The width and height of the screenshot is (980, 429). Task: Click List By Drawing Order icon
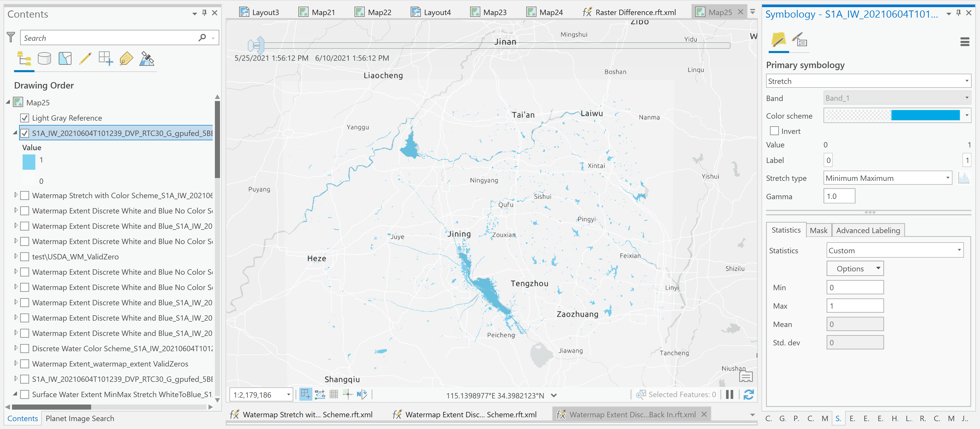coord(24,59)
